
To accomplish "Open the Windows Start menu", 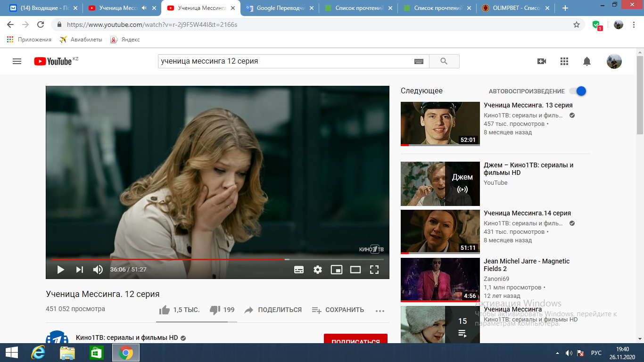I will point(11,353).
